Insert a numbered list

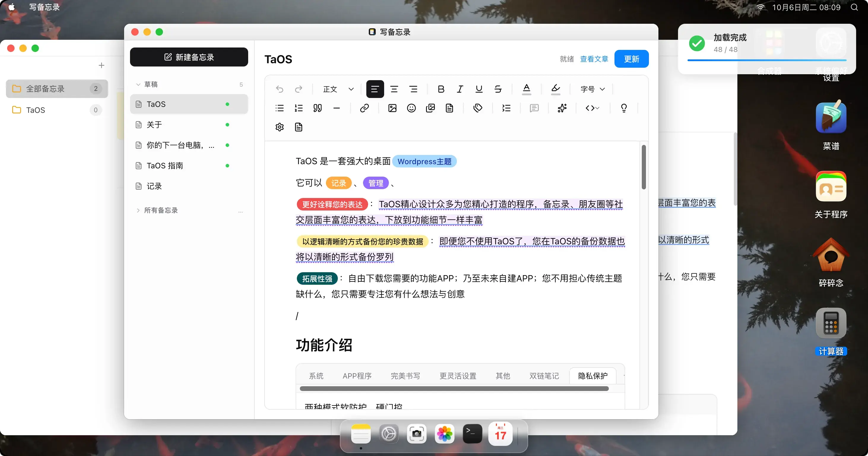(299, 108)
